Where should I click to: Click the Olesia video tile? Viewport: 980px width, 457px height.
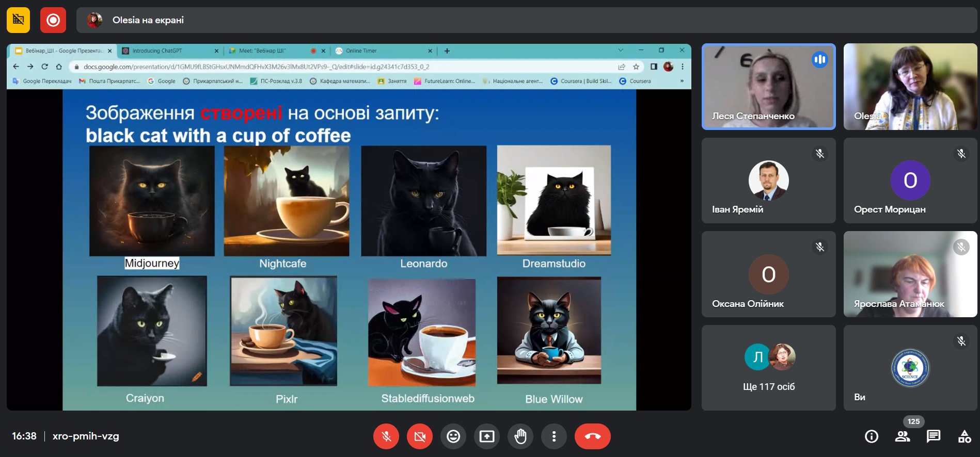[x=910, y=87]
